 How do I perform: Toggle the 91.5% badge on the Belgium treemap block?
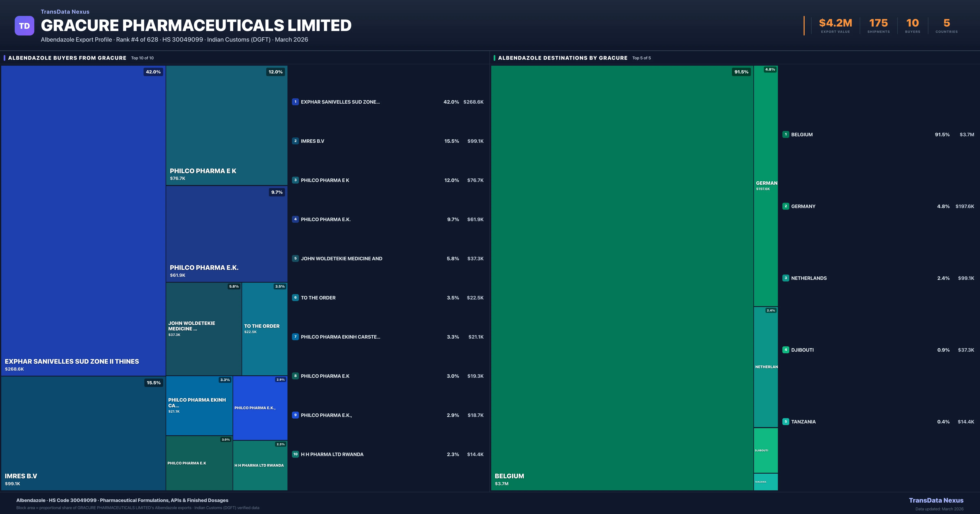tap(741, 71)
